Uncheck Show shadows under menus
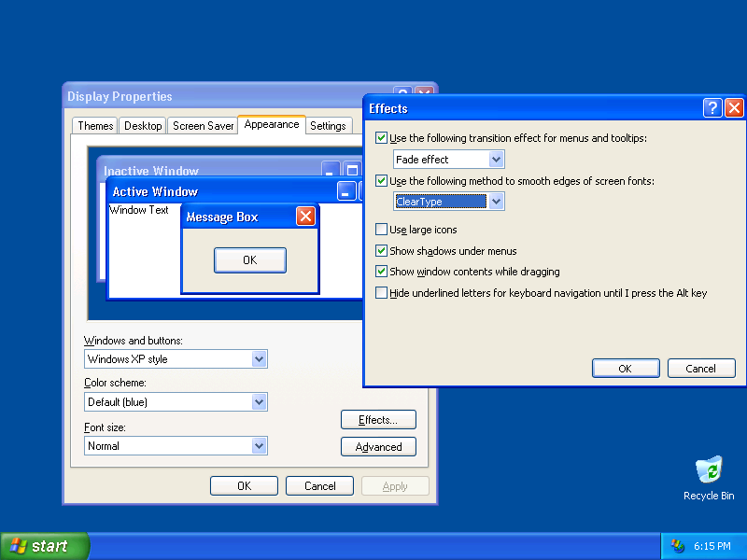Screen dimensions: 747x560 coord(381,251)
